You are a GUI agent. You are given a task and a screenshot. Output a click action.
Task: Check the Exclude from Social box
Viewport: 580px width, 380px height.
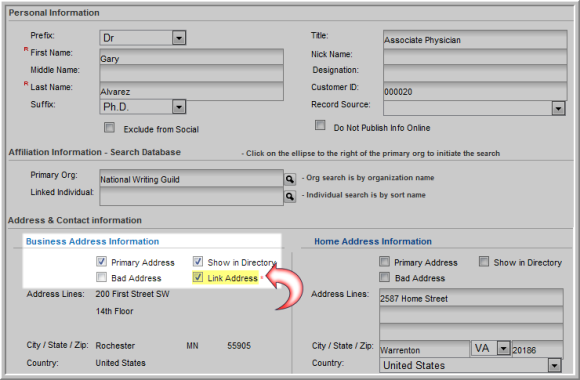click(109, 128)
